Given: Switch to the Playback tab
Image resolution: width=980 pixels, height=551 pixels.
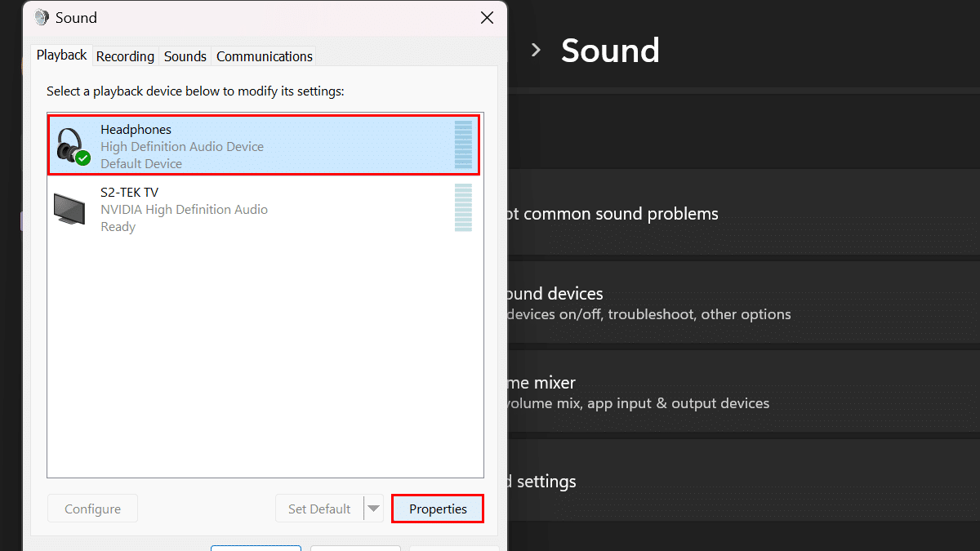Looking at the screenshot, I should pos(61,56).
